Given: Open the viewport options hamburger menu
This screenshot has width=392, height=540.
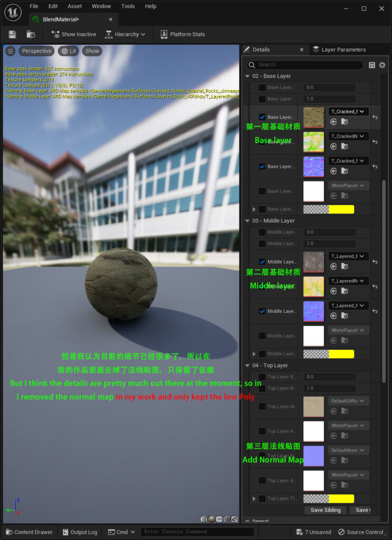Looking at the screenshot, I should point(11,51).
